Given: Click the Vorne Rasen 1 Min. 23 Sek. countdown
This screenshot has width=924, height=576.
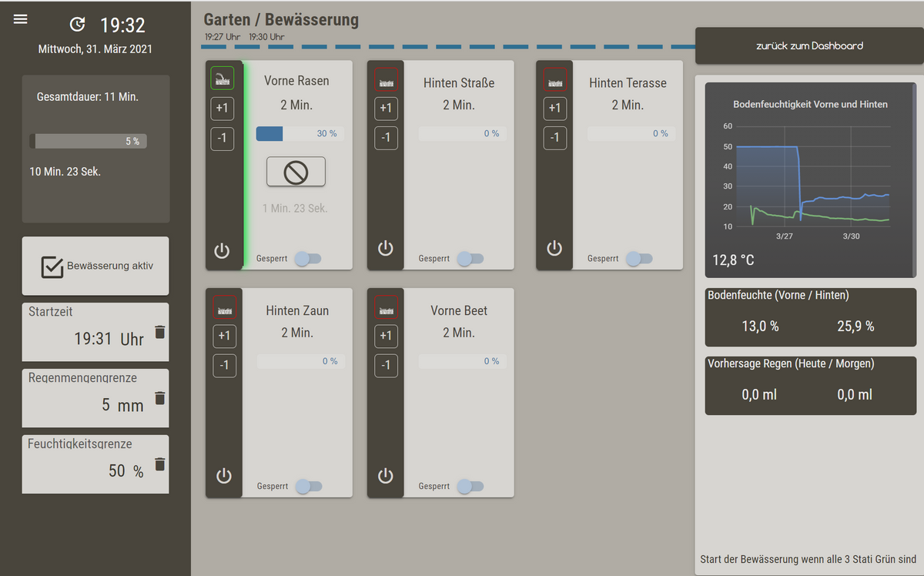Looking at the screenshot, I should pos(295,208).
